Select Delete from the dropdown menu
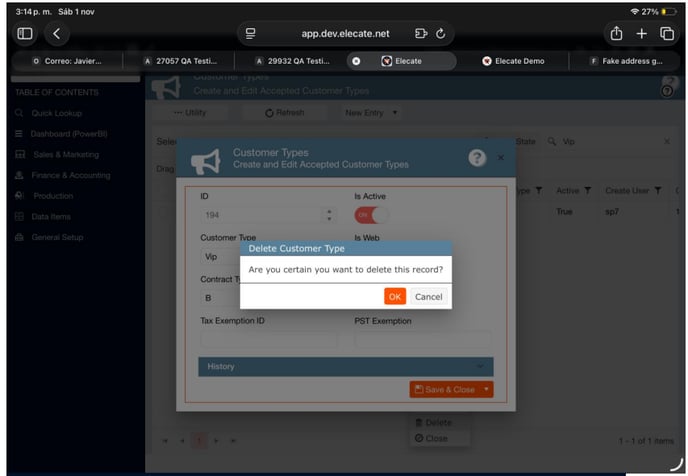 [x=438, y=423]
